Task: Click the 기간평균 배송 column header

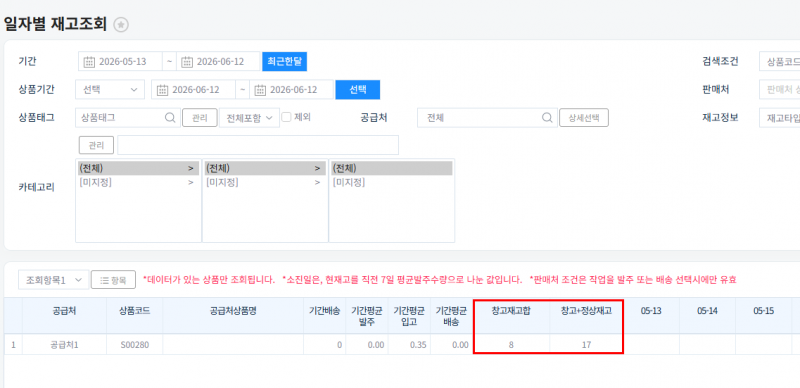Action: [451, 316]
